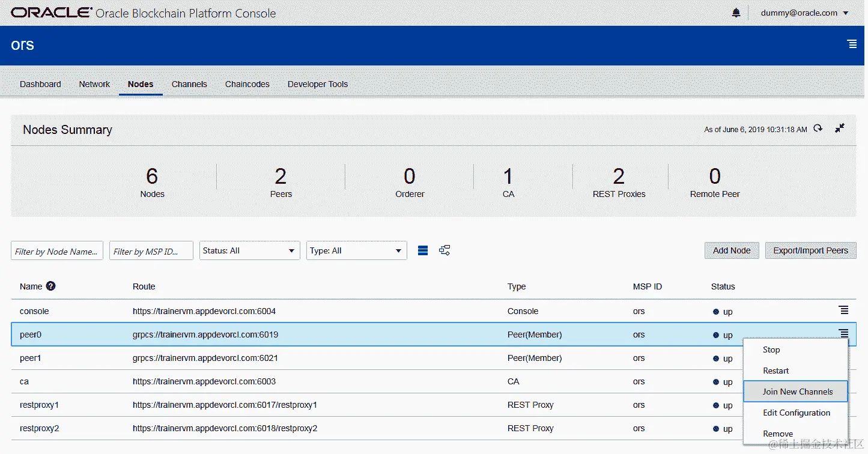Go to the Dashboard tab

pos(40,84)
